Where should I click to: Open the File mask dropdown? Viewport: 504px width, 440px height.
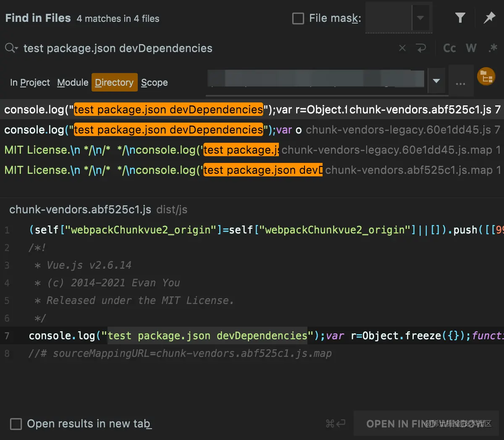[420, 18]
